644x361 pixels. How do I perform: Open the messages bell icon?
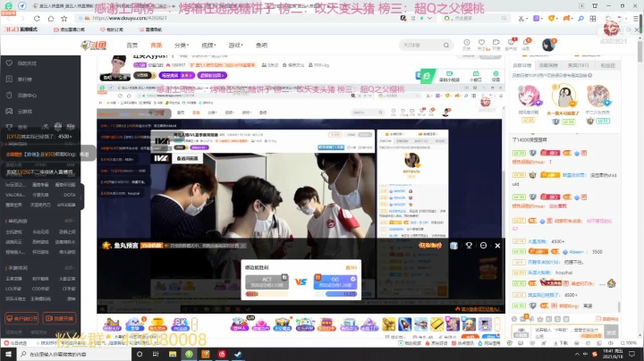click(x=526, y=44)
